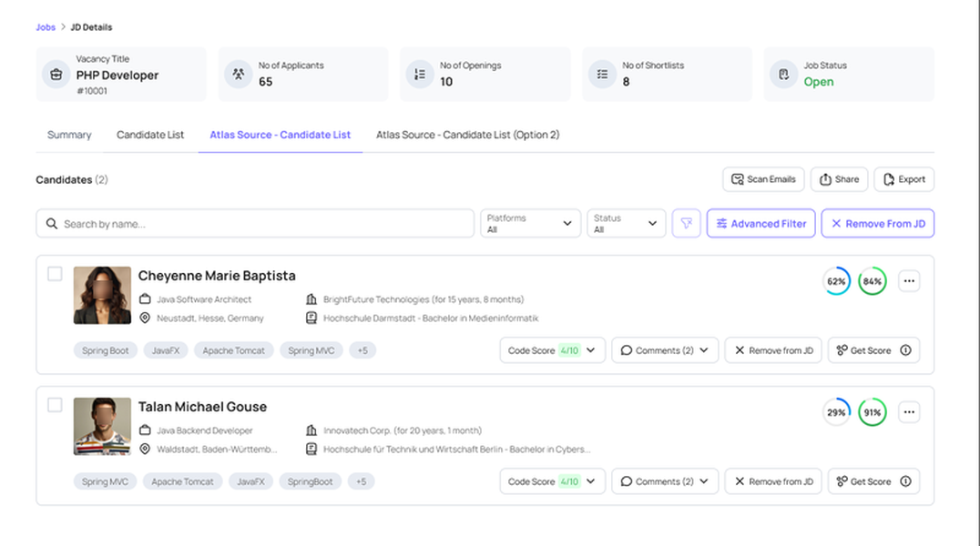Image resolution: width=980 pixels, height=546 pixels.
Task: Switch to the Summary tab
Action: click(x=69, y=135)
